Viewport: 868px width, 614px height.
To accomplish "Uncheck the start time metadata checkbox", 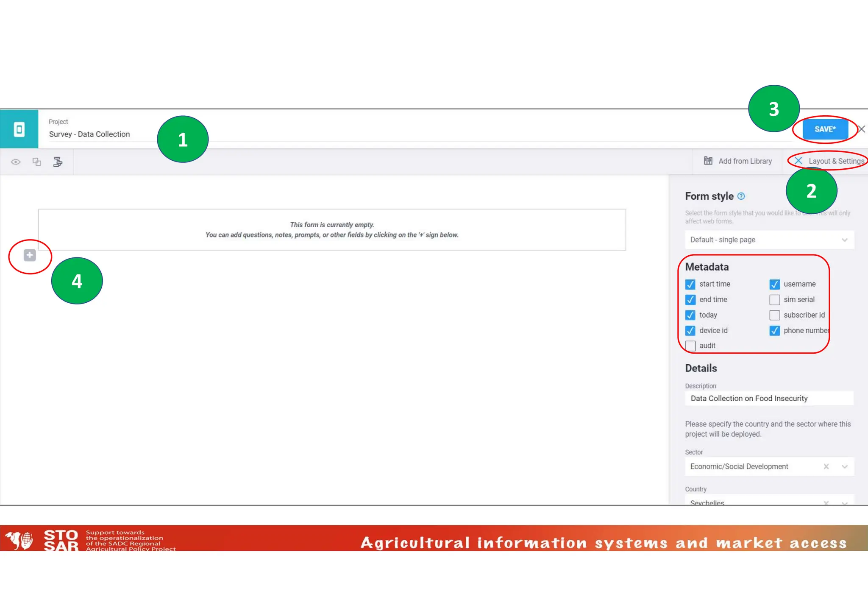I will pyautogui.click(x=690, y=284).
